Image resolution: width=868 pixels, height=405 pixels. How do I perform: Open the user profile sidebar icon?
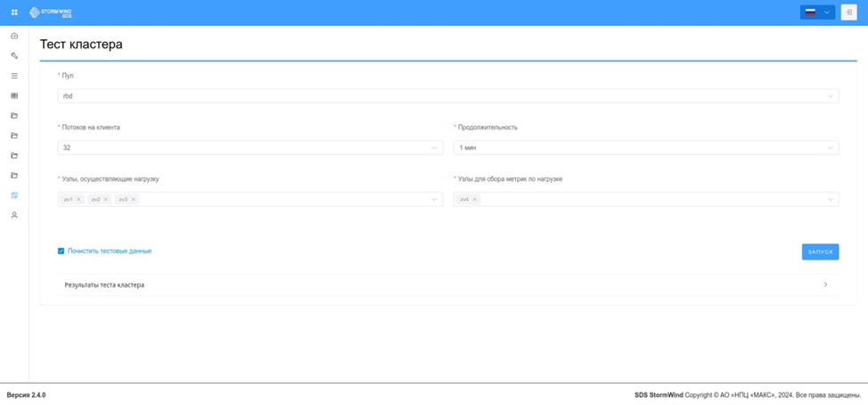[14, 215]
